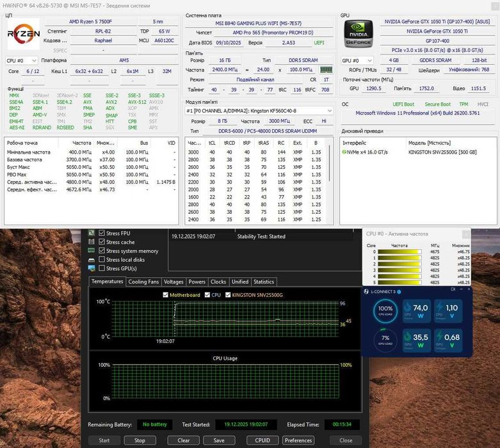Switch to the Temperatures tab
500x448 pixels.
(x=107, y=281)
